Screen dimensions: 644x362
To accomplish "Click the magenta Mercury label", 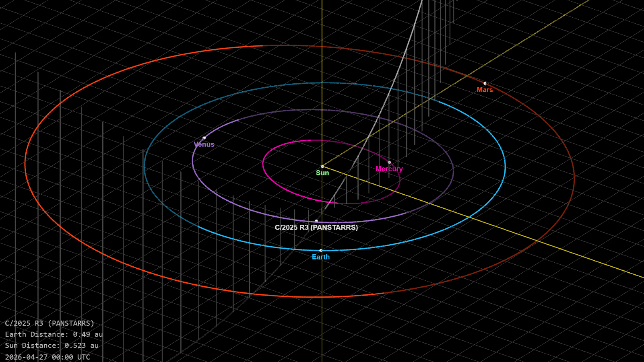I will point(389,169).
